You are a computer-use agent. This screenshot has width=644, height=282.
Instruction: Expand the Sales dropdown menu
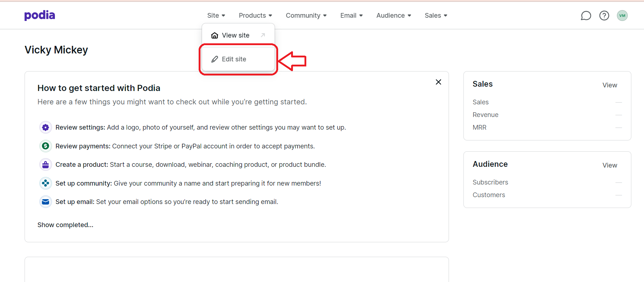pyautogui.click(x=436, y=16)
